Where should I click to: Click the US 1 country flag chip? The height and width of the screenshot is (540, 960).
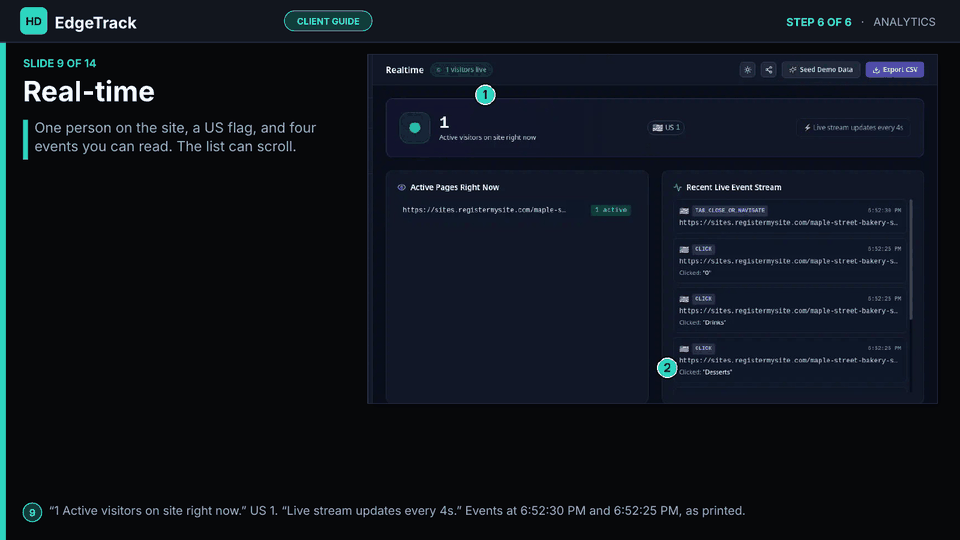tap(666, 127)
